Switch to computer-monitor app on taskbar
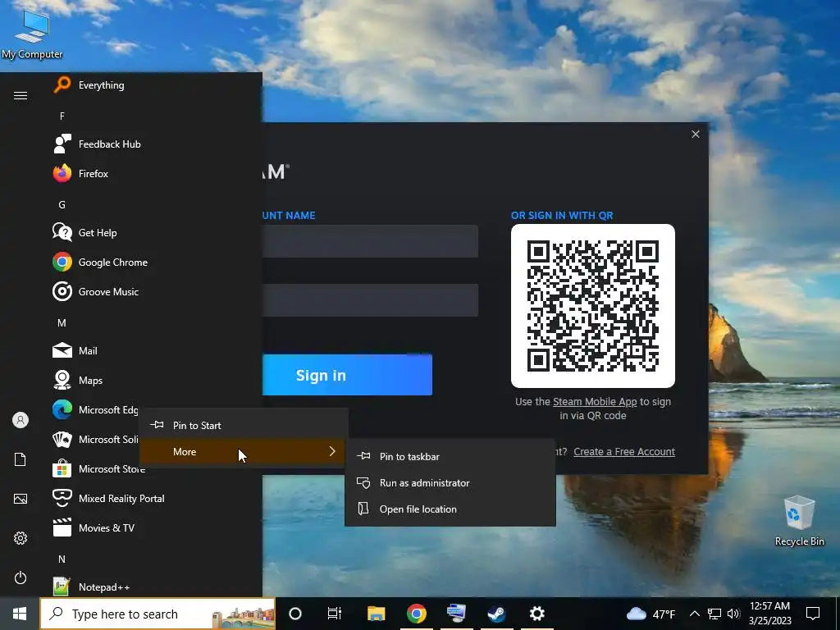Viewport: 840px width, 630px height. 456,614
